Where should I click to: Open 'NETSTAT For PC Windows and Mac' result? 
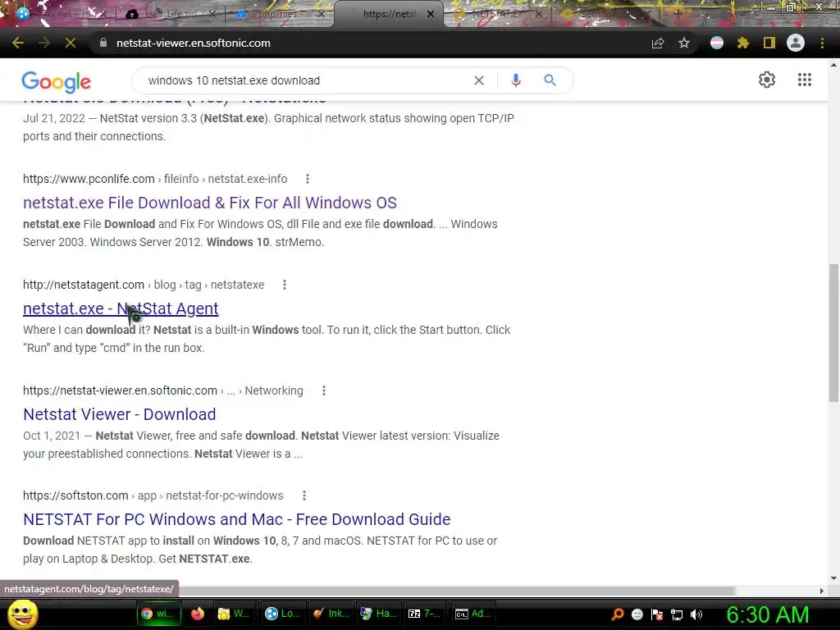point(237,519)
